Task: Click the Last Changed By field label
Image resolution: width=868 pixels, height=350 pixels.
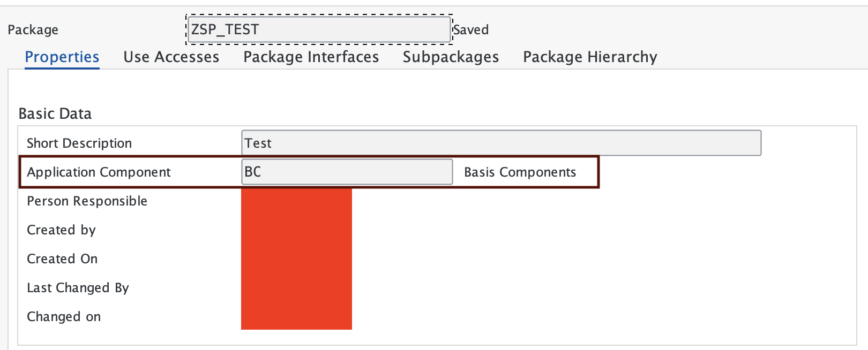Action: click(x=78, y=287)
